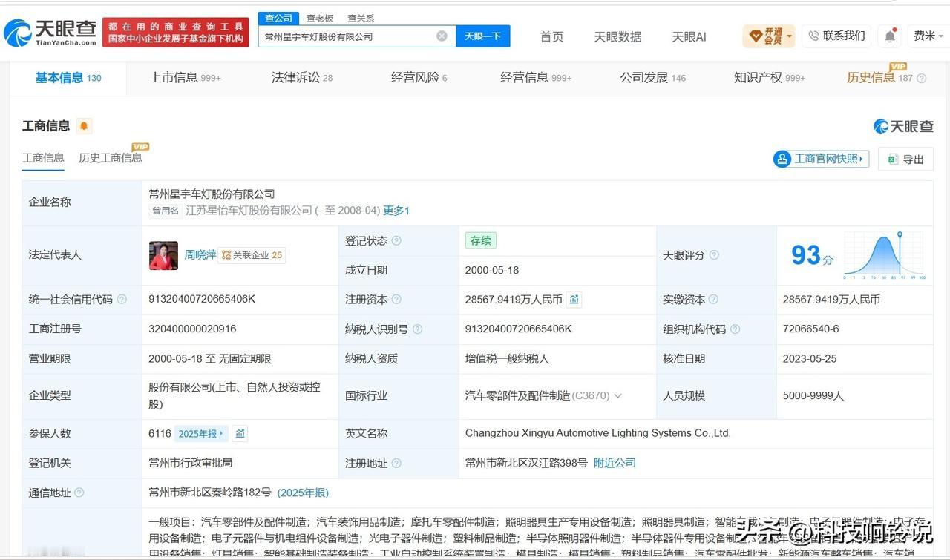Screen dimensions: 950x560
Task: Open chart icon beside registered capital value
Action: coord(574,300)
